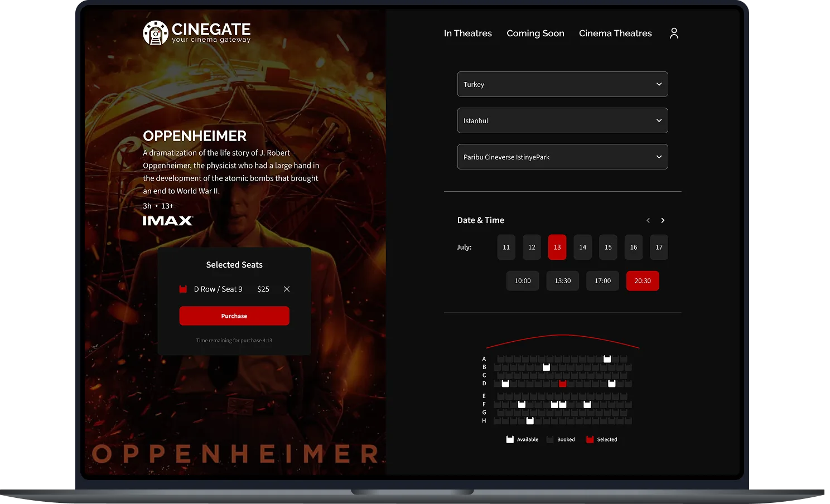
Task: Click the CINEGATE brand name text
Action: [x=211, y=29]
